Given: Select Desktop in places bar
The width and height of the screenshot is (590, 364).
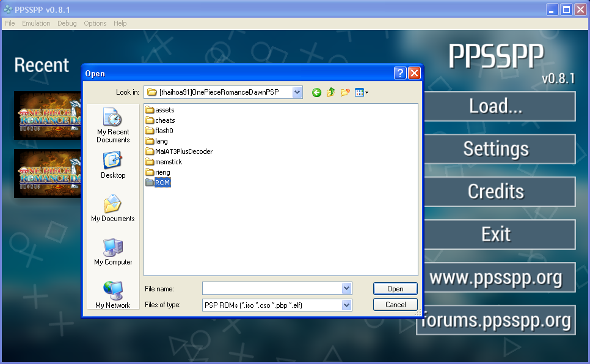Looking at the screenshot, I should (113, 165).
